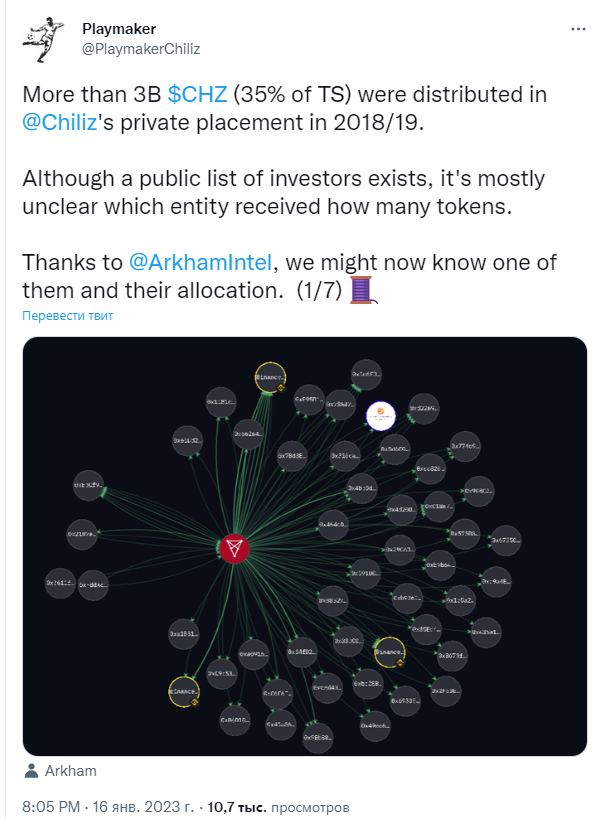The width and height of the screenshot is (604, 819).
Task: Click the person icon beside Arkham tag
Action: [31, 771]
